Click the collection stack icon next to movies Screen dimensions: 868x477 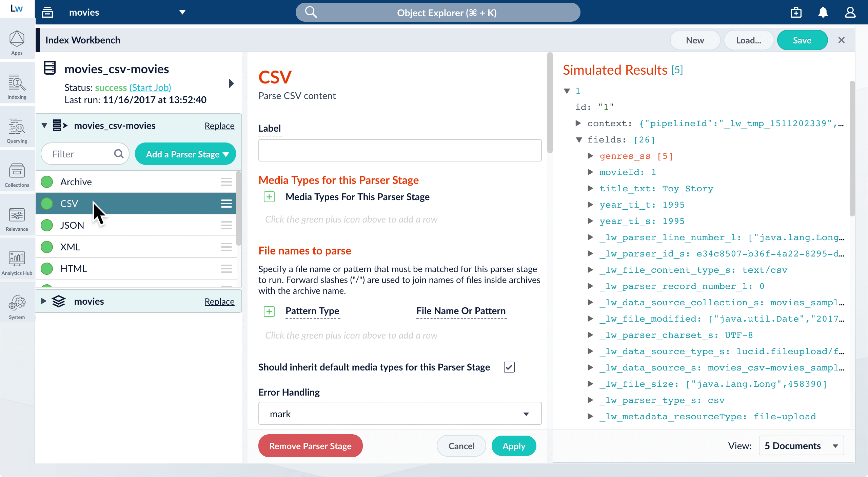tap(47, 12)
